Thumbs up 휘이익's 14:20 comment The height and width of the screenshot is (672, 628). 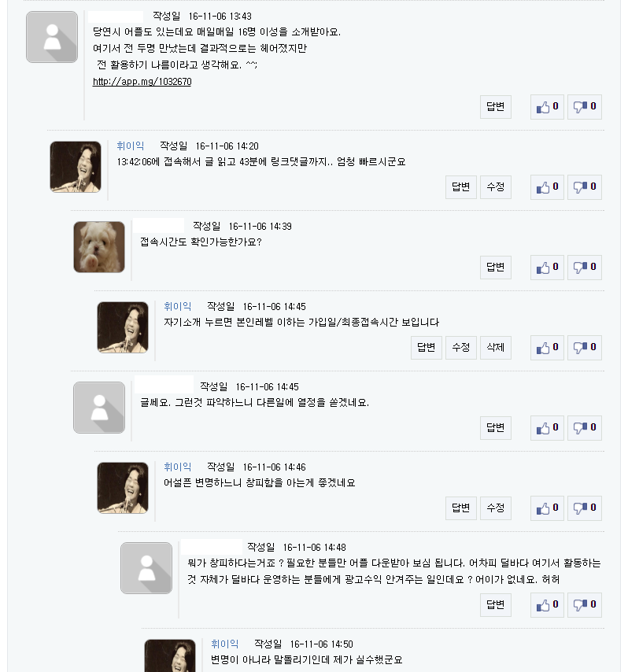tap(547, 187)
